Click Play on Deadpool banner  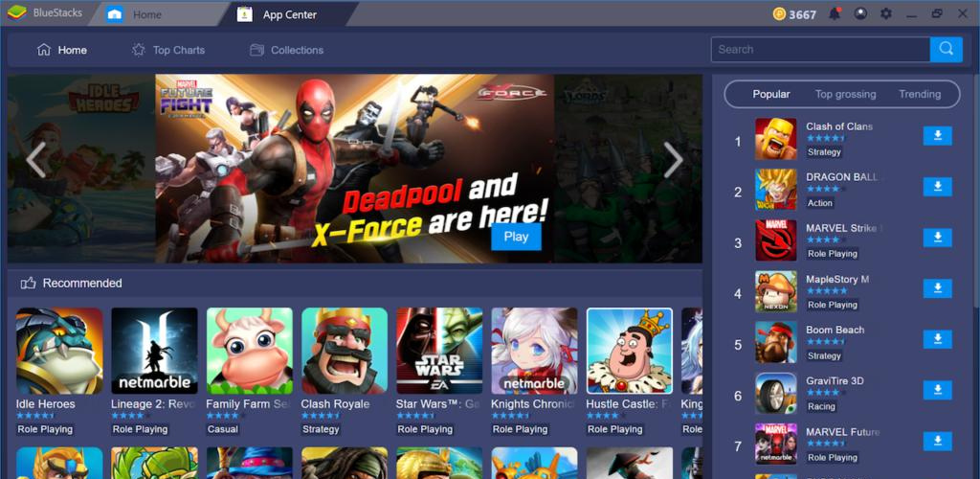(516, 237)
